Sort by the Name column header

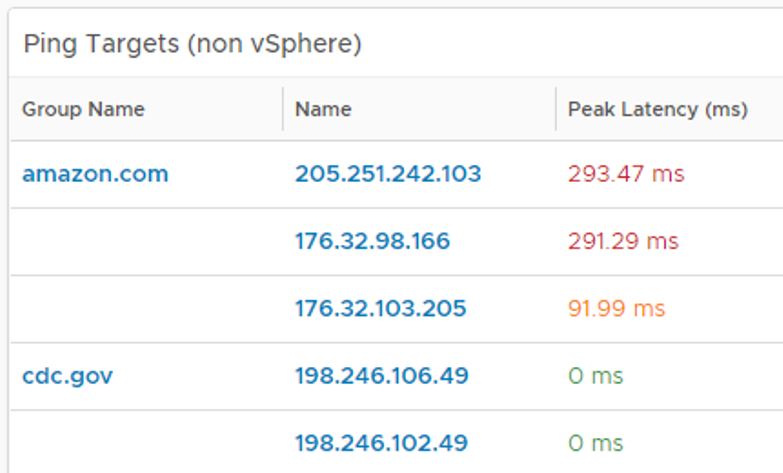coord(323,109)
